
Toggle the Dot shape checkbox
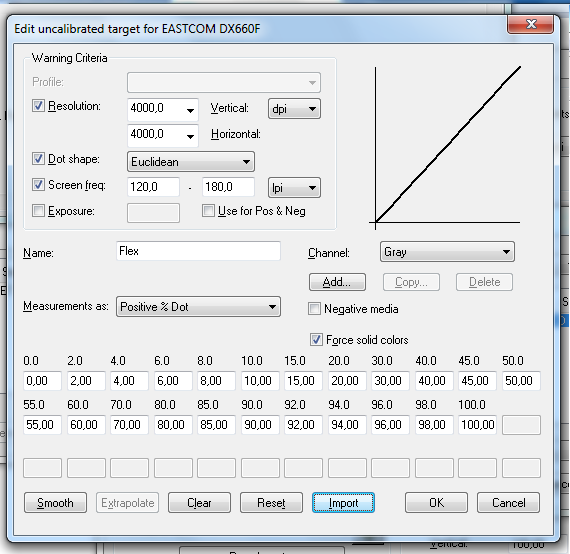coord(38,158)
